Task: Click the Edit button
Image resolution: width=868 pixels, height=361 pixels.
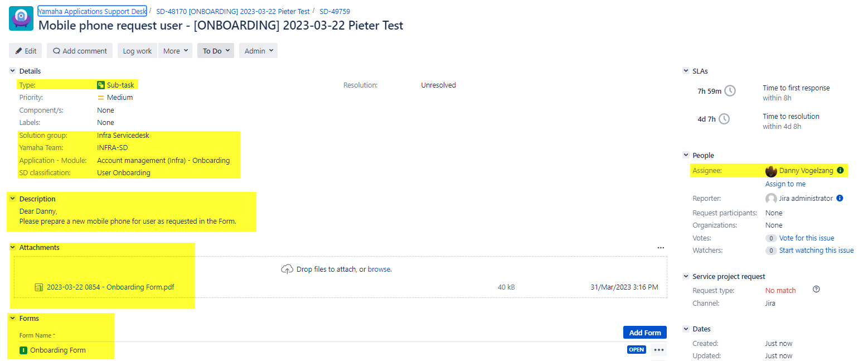Action: 26,51
